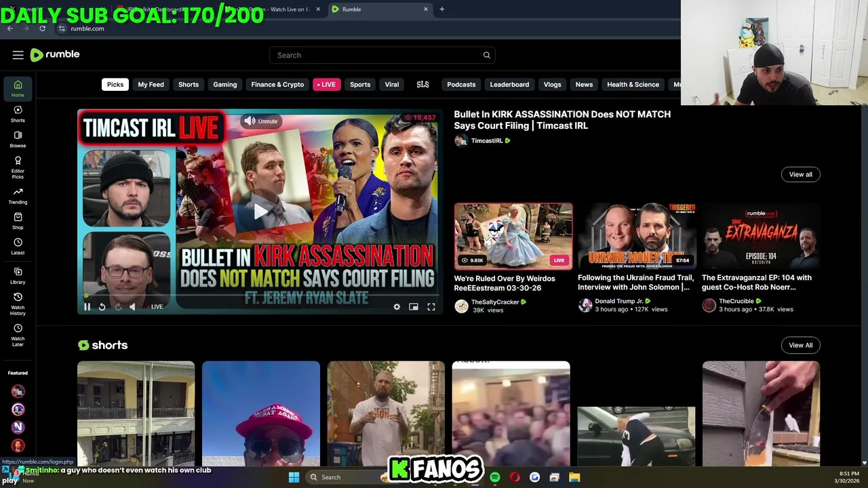
Task: Open the We're Ruled Over By Weirdos thumbnail
Action: (x=513, y=236)
